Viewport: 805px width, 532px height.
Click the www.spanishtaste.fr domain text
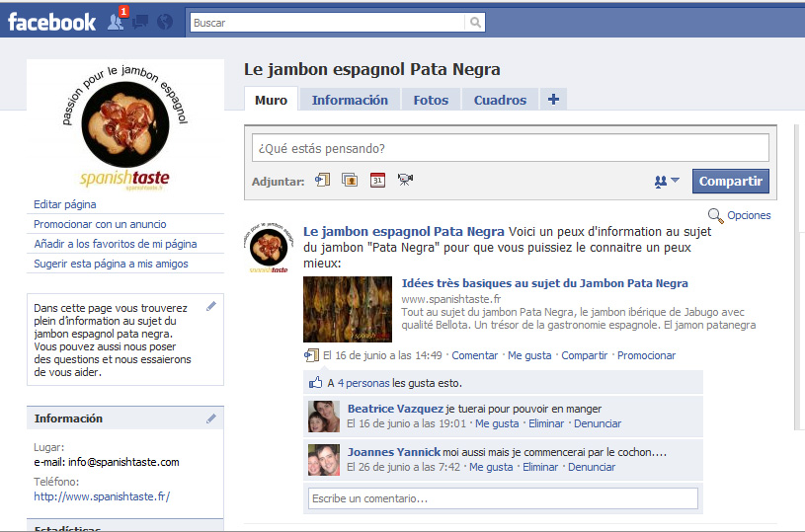pyautogui.click(x=450, y=299)
